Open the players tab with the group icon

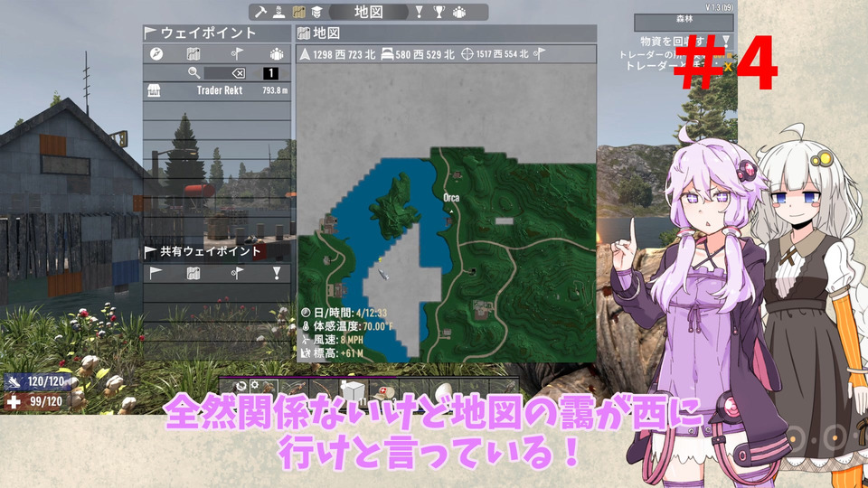point(459,12)
